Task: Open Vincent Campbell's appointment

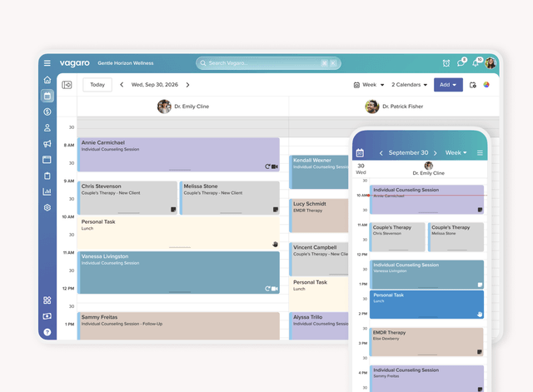Action: (319, 259)
